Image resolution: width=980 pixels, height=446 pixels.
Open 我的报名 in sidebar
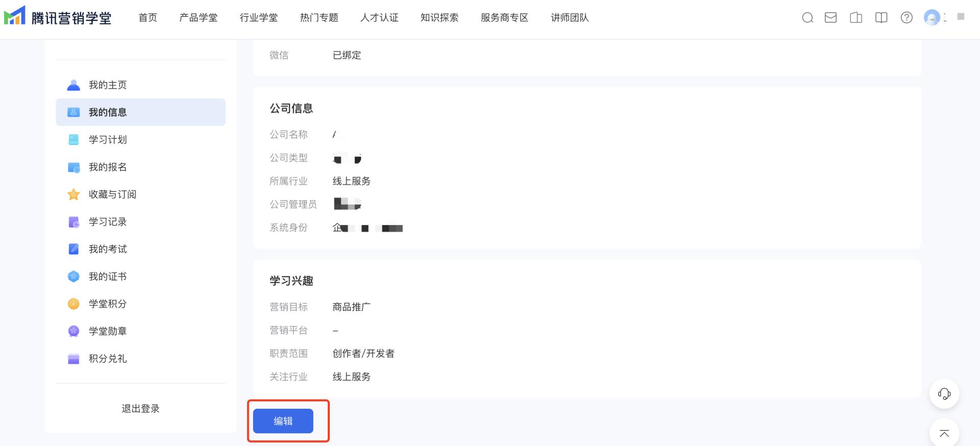pyautogui.click(x=140, y=167)
